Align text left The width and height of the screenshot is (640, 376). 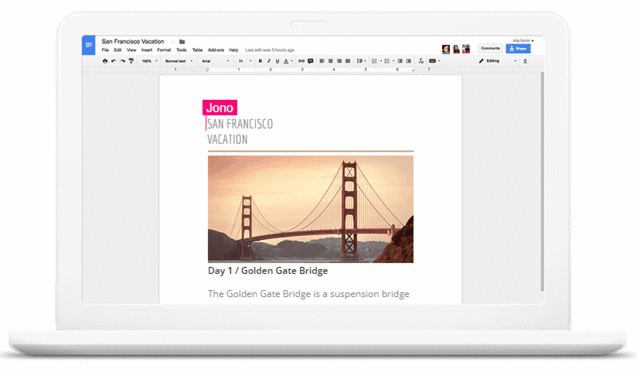[x=322, y=61]
